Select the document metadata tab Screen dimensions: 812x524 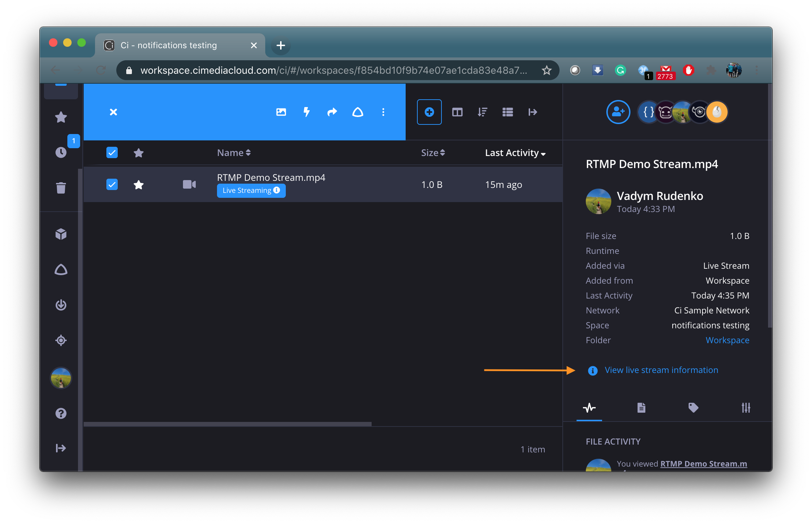[x=641, y=408]
